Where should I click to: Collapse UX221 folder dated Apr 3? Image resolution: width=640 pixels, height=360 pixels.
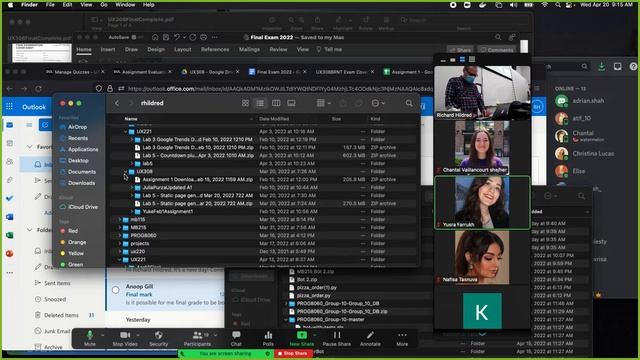coord(125,132)
